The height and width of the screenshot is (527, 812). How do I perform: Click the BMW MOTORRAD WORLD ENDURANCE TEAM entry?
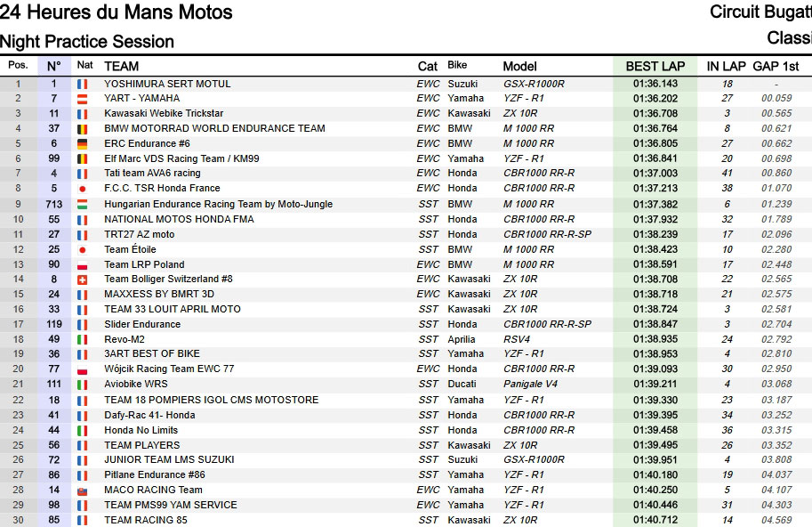(x=214, y=129)
